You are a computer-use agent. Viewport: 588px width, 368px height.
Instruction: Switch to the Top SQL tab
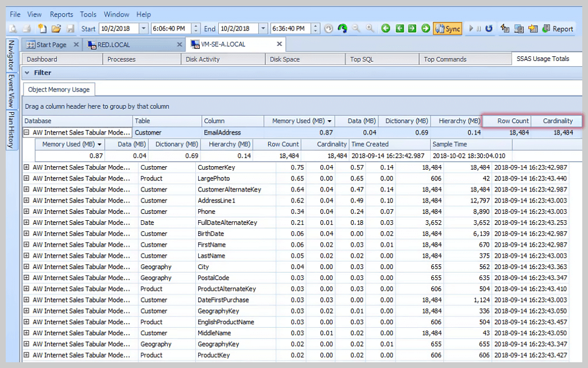382,58
